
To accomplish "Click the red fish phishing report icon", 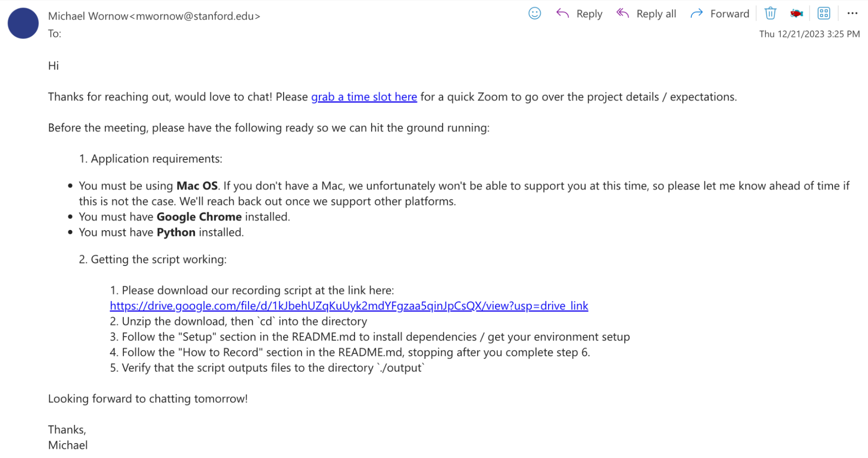I will [796, 13].
